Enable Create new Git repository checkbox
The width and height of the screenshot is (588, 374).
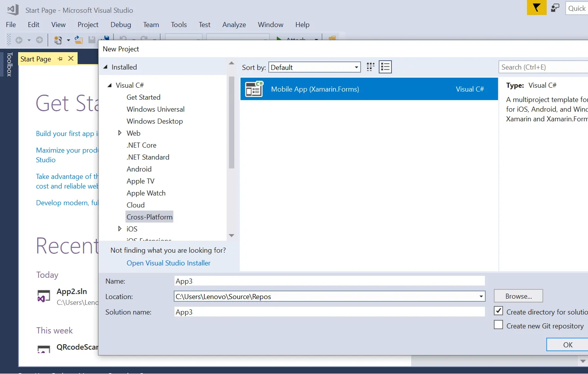498,325
